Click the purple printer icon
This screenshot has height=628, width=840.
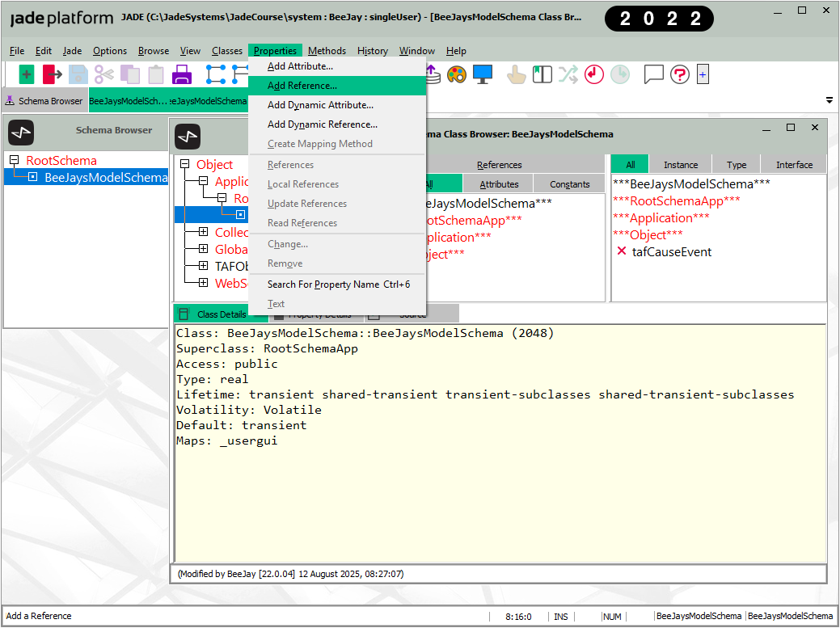coord(182,74)
